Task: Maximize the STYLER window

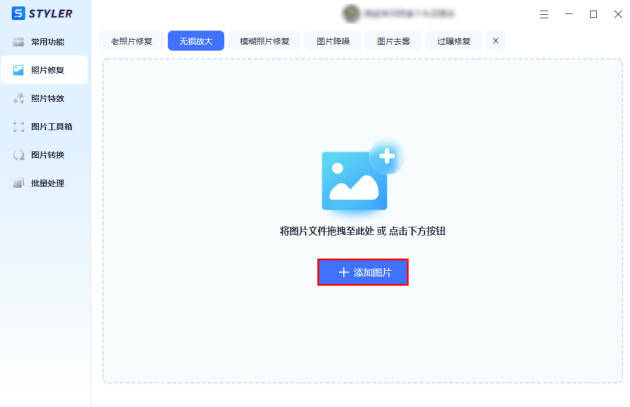Action: pyautogui.click(x=594, y=14)
